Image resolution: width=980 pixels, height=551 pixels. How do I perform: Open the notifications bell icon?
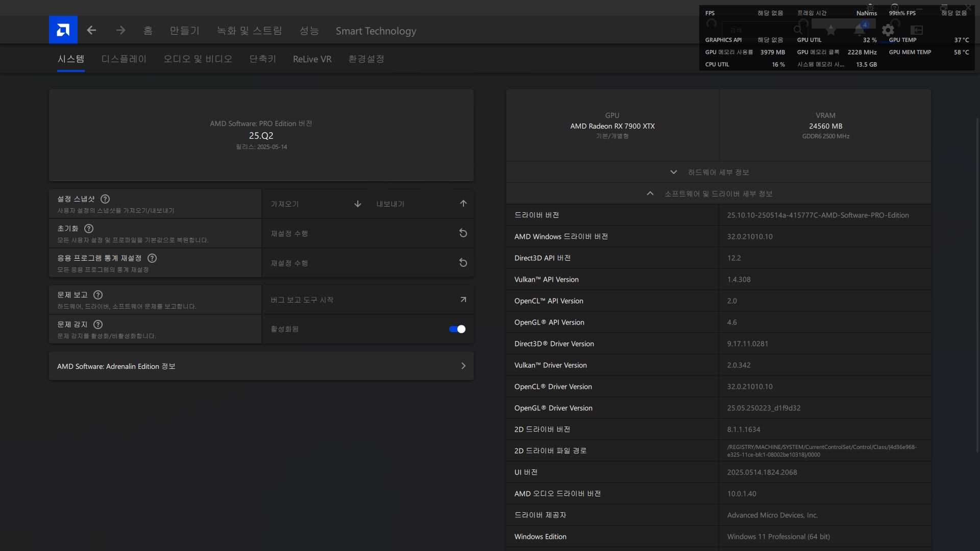click(860, 30)
